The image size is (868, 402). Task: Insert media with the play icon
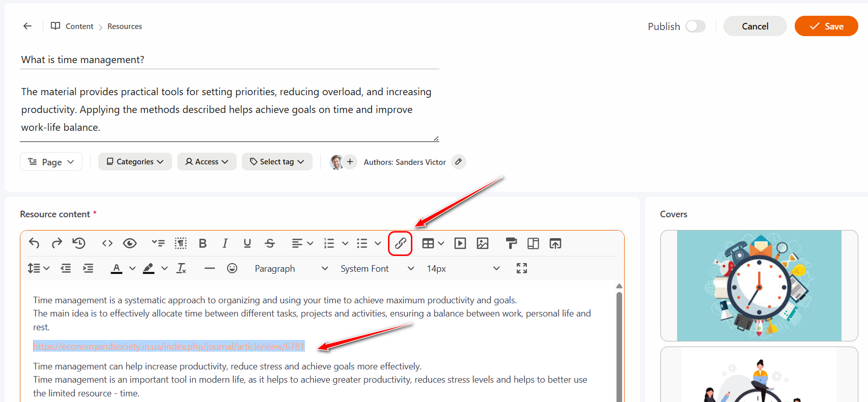point(460,243)
